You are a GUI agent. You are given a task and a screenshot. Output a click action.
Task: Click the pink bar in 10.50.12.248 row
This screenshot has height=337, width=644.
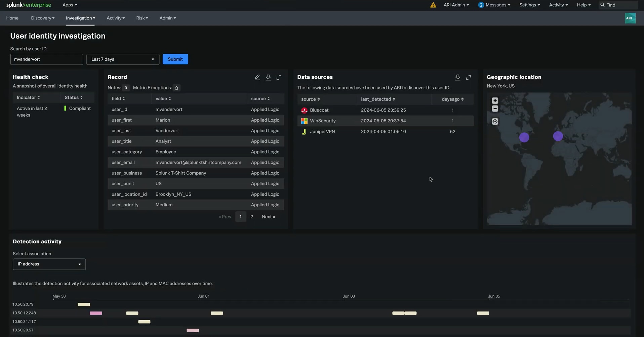pyautogui.click(x=96, y=313)
